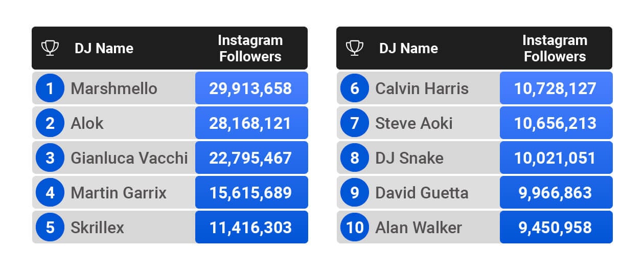644x270 pixels.
Task: Click the rank 1 circle badge
Action: click(50, 88)
